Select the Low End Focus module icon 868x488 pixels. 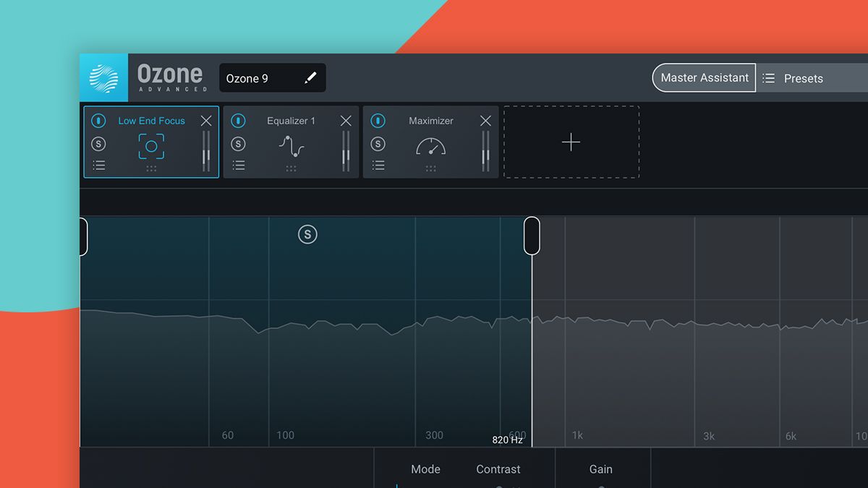click(151, 146)
